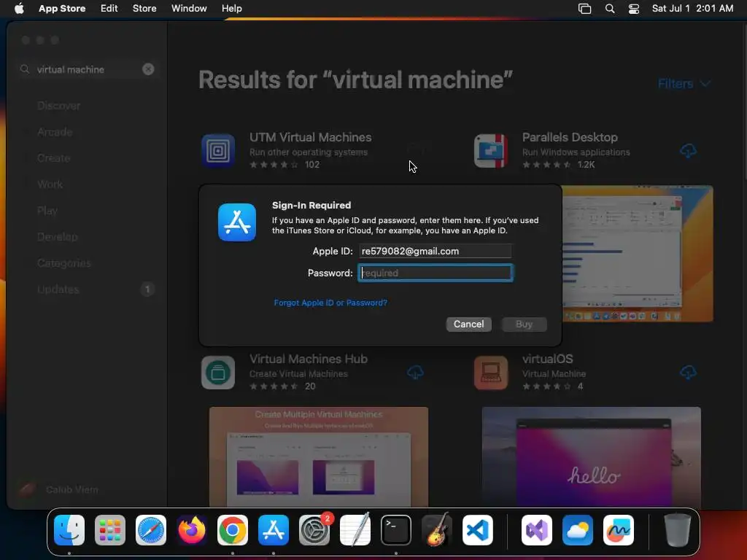Open the Edit menu

(109, 9)
